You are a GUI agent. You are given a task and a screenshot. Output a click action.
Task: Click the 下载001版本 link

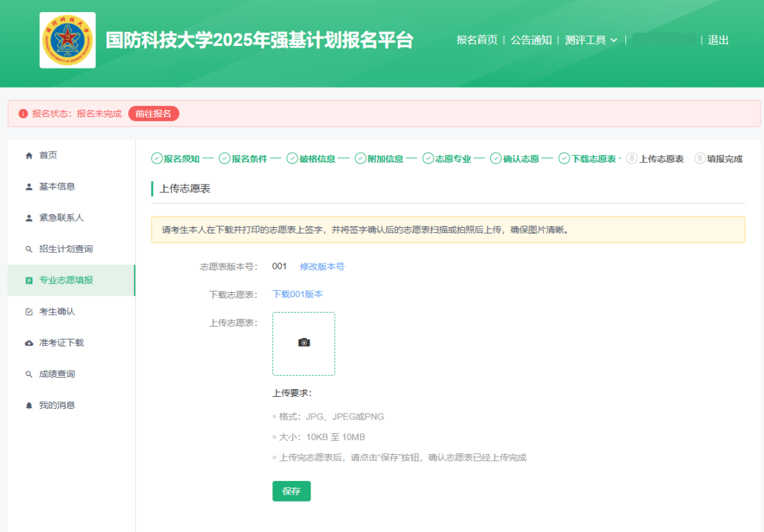point(298,294)
